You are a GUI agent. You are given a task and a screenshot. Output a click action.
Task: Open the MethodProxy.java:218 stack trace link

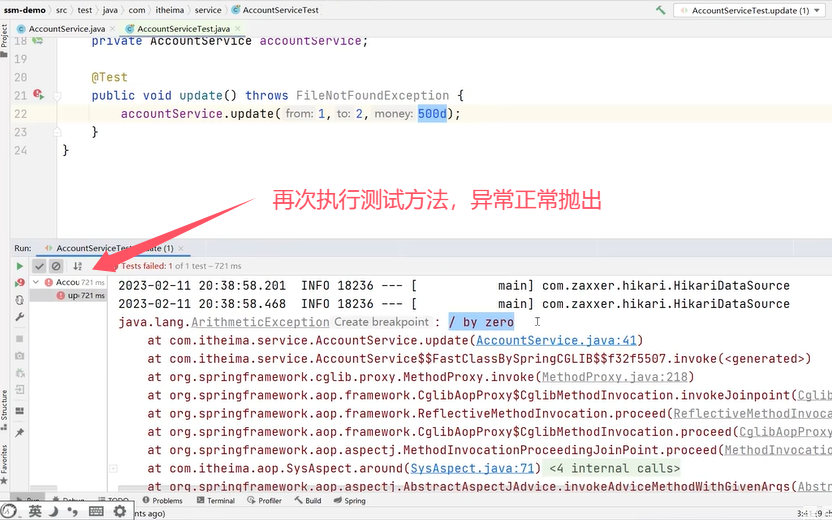(614, 377)
